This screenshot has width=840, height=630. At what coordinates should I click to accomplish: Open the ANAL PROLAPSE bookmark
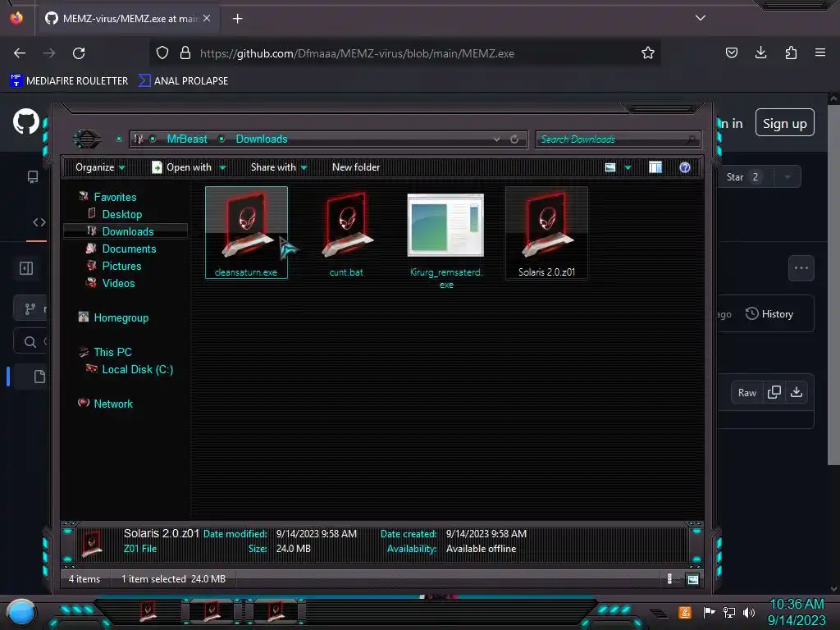[183, 81]
